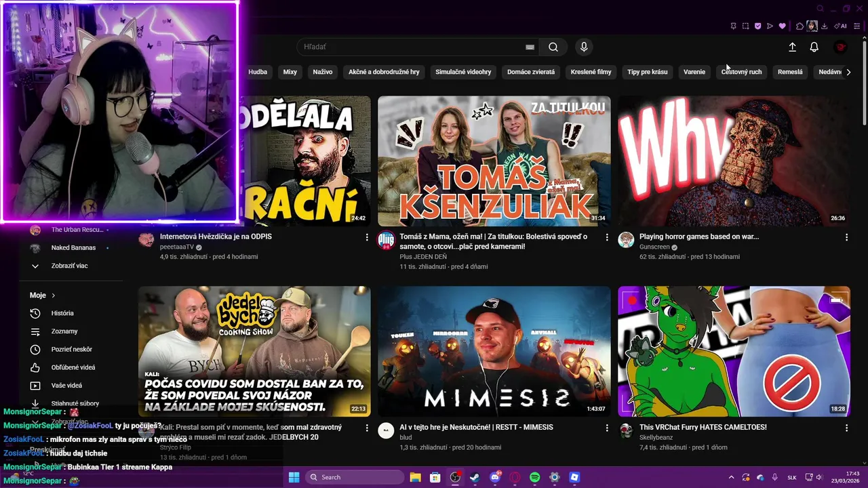Open options menu for Tomáš z Mama video
Image resolution: width=868 pixels, height=488 pixels.
tap(607, 237)
